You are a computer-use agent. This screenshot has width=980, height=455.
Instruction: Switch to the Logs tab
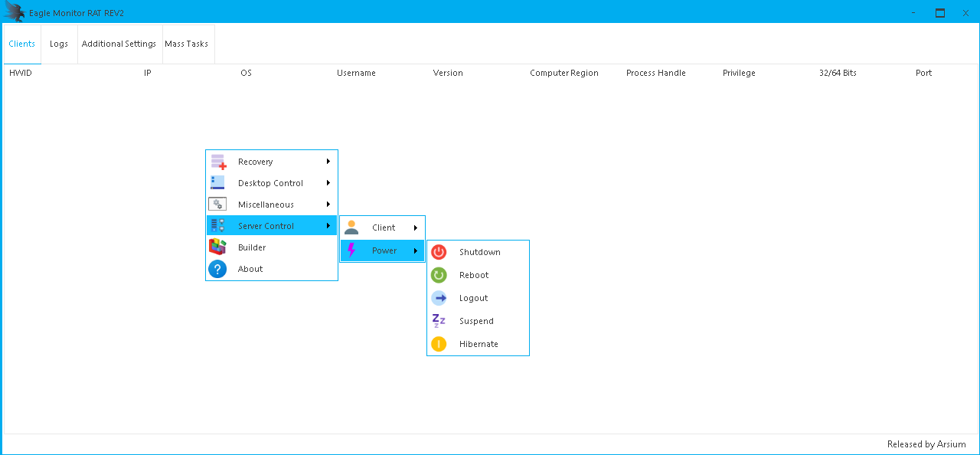click(x=59, y=44)
